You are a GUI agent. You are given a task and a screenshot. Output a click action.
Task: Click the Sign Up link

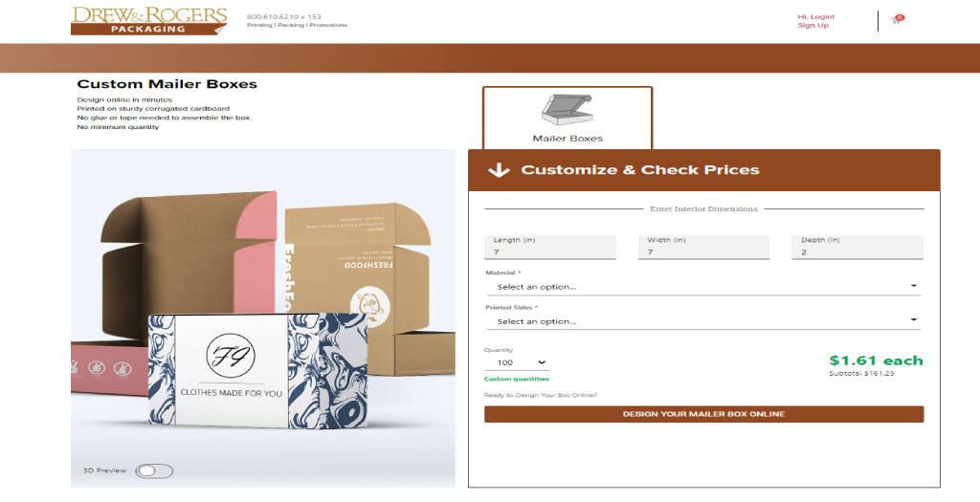click(x=813, y=26)
